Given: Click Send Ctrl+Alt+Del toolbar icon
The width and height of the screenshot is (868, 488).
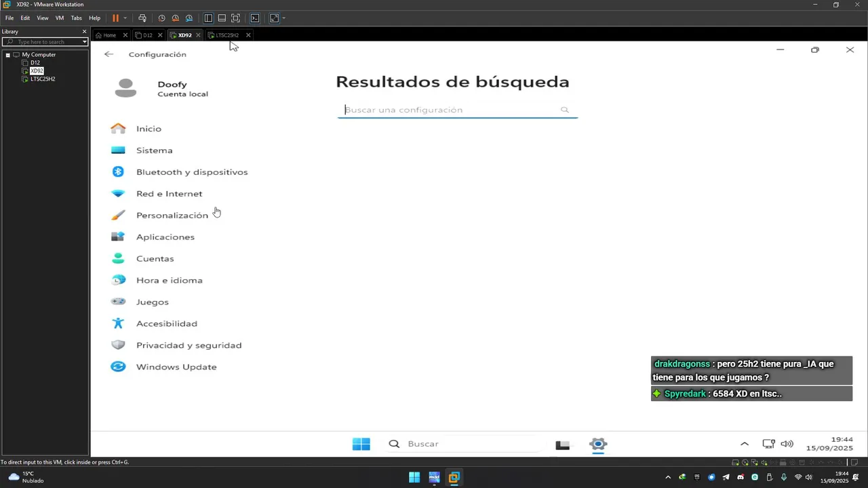Looking at the screenshot, I should [142, 18].
